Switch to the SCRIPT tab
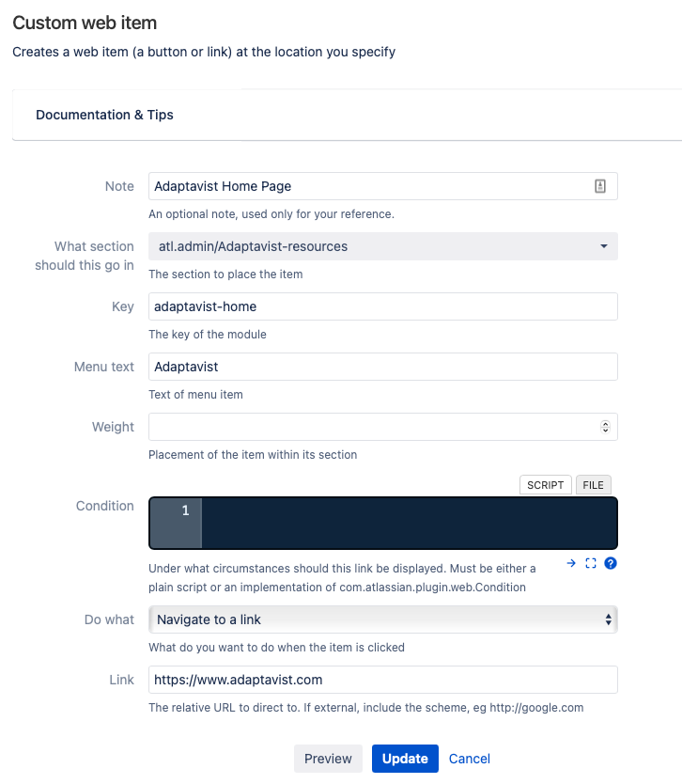 click(x=545, y=485)
